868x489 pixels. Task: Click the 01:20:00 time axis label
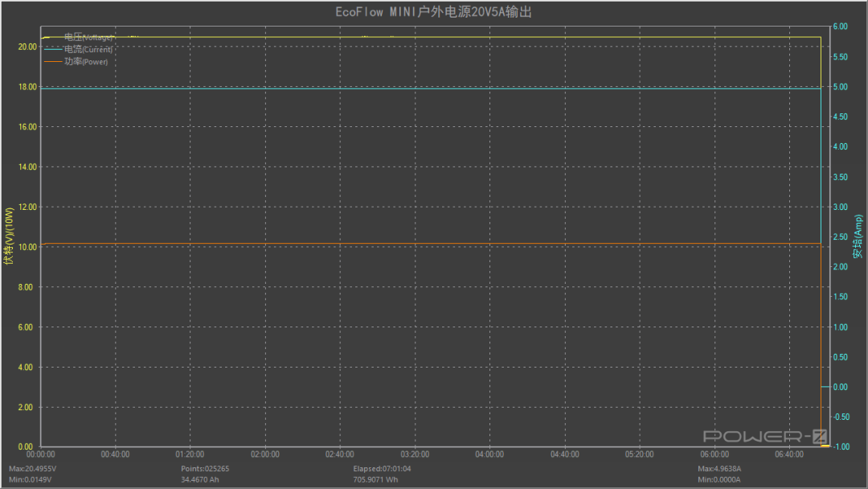click(x=190, y=454)
